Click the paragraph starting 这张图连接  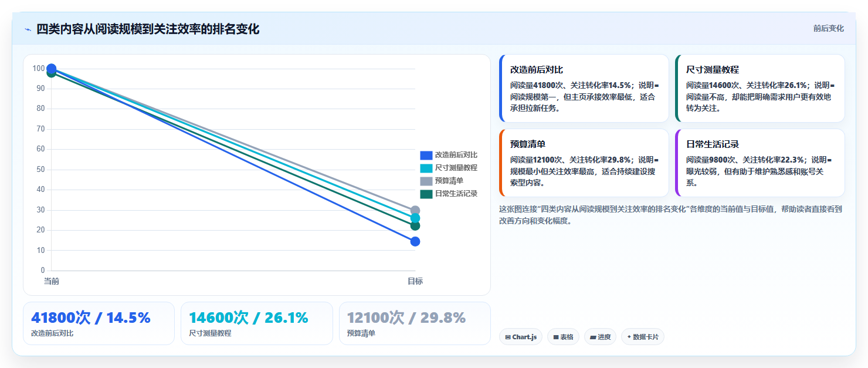[670, 215]
